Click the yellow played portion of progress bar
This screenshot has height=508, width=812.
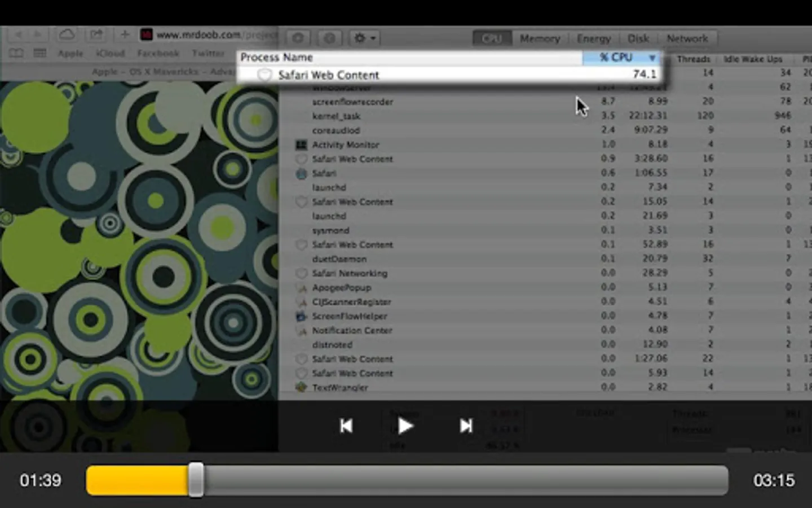[138, 480]
